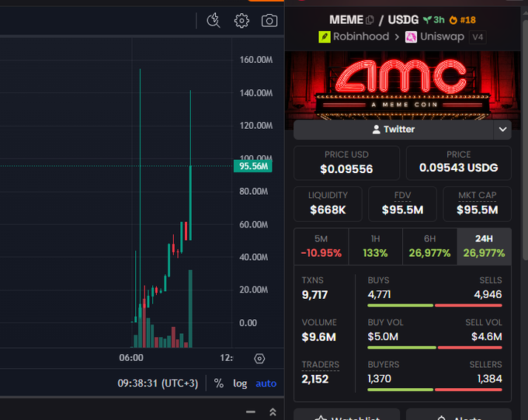Click the BUYERS count 1,370

tap(379, 379)
